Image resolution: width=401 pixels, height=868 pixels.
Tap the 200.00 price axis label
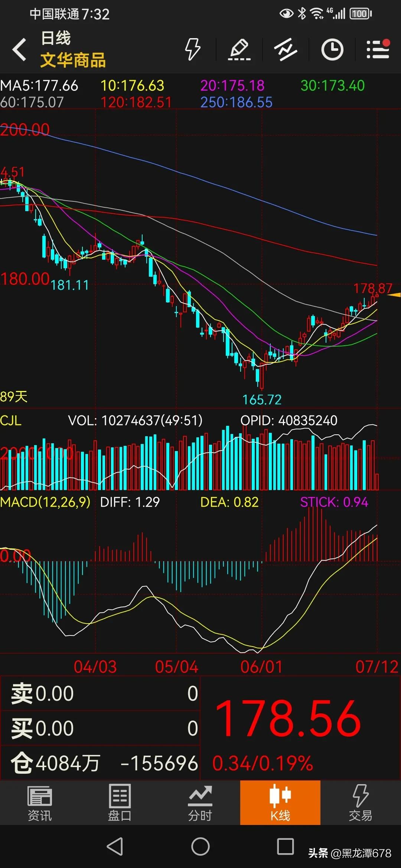[x=25, y=130]
